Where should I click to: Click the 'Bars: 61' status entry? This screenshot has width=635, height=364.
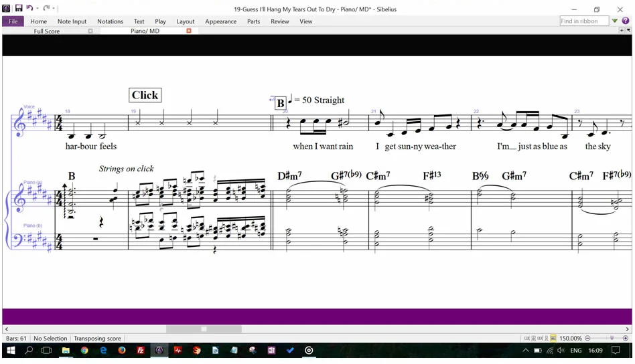(x=16, y=339)
